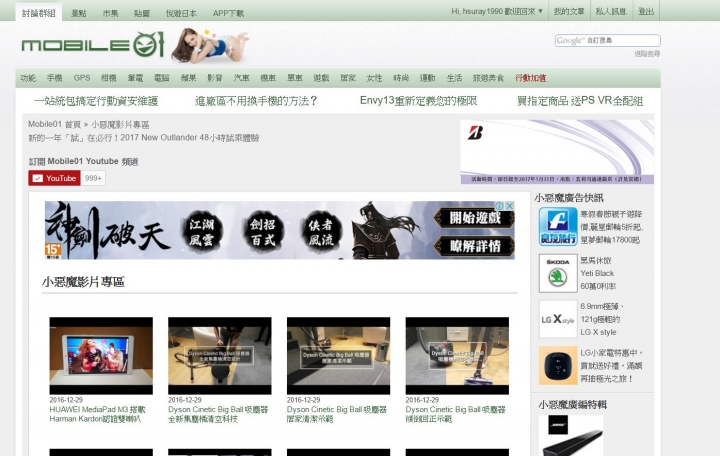This screenshot has width=720, height=456.
Task: Open 相機 category in nav bar
Action: 109,78
